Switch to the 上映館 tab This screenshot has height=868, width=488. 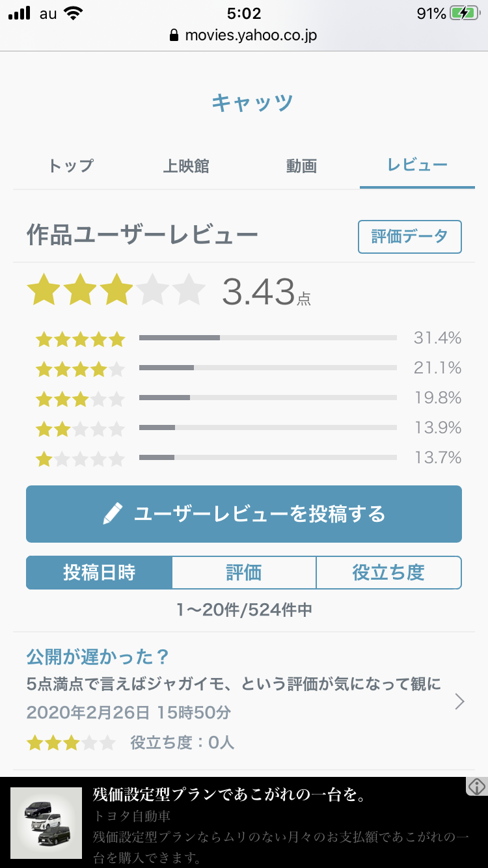coord(186,166)
